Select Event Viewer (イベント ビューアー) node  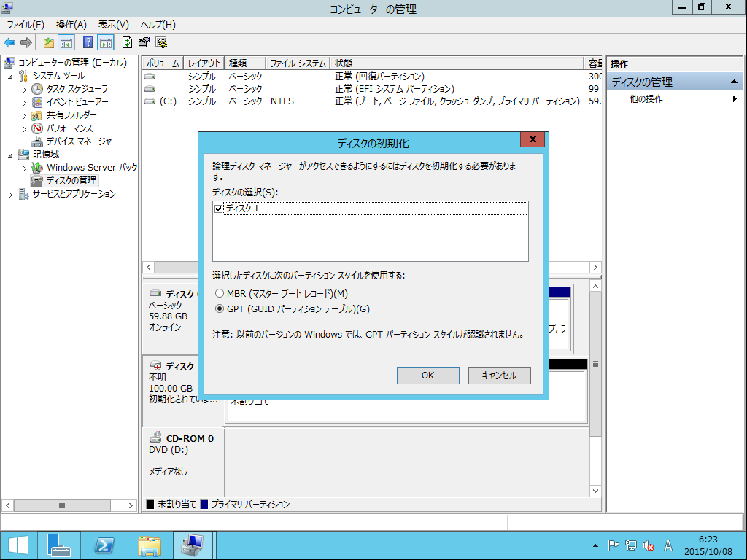[77, 102]
